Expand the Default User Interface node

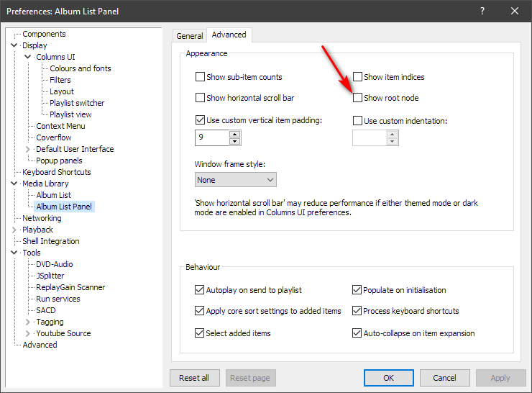28,149
